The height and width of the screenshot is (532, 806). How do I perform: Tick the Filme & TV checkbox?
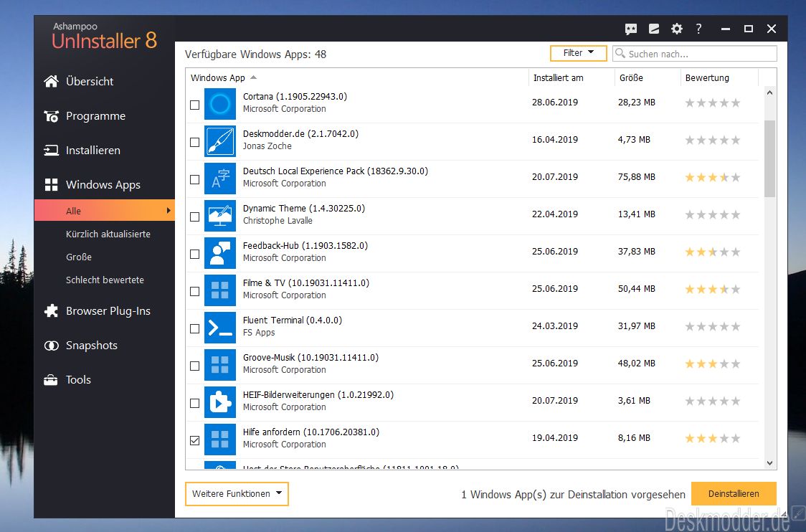pyautogui.click(x=195, y=291)
